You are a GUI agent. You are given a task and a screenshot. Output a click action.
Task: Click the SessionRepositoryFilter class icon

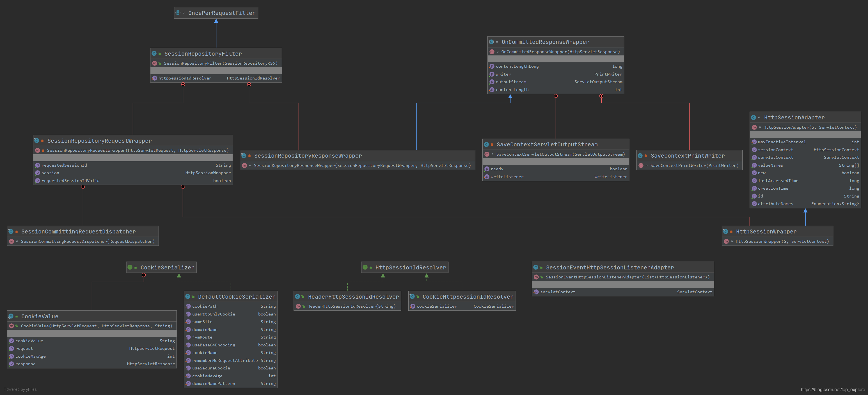[154, 54]
